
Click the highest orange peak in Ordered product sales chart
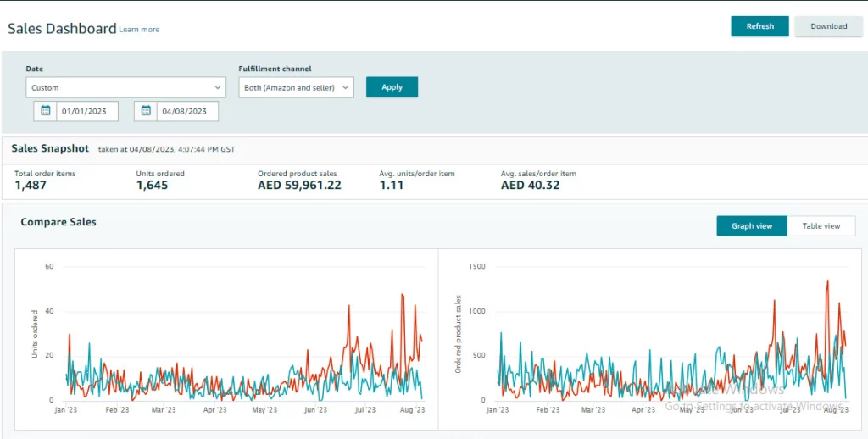[827, 281]
